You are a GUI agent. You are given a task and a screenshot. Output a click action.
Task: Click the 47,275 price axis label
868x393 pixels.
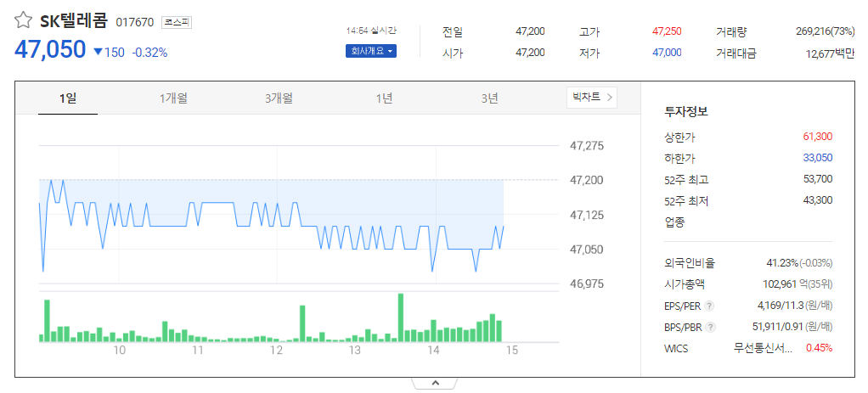tap(588, 146)
